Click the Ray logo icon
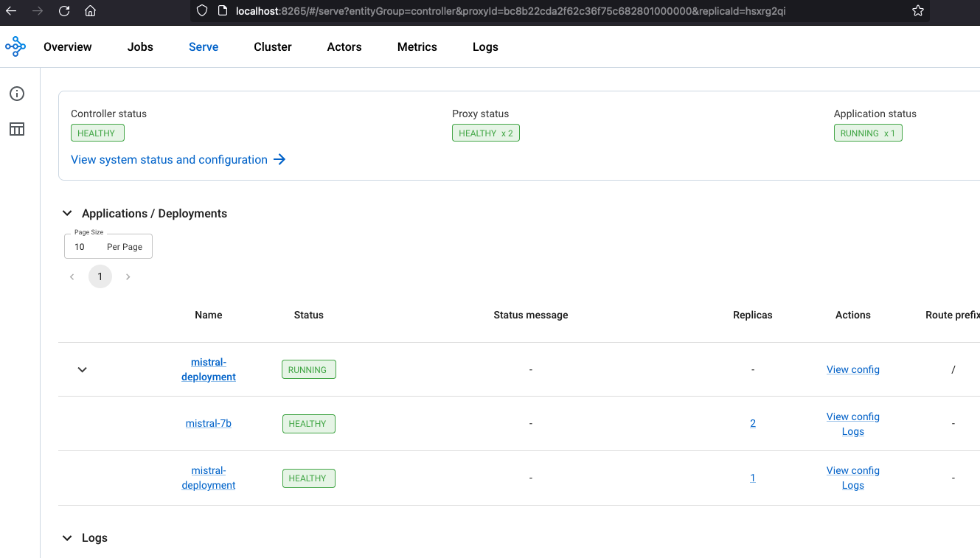Screen dimensions: 980x558 click(15, 46)
